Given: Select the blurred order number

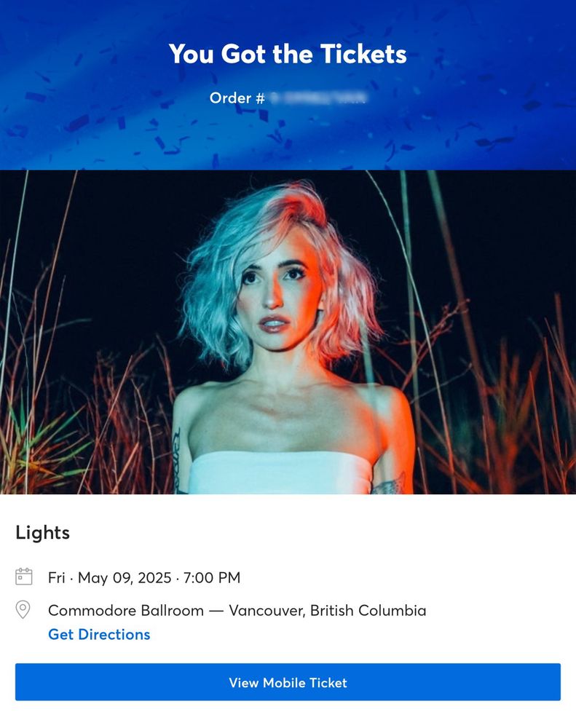Looking at the screenshot, I should click(x=319, y=98).
